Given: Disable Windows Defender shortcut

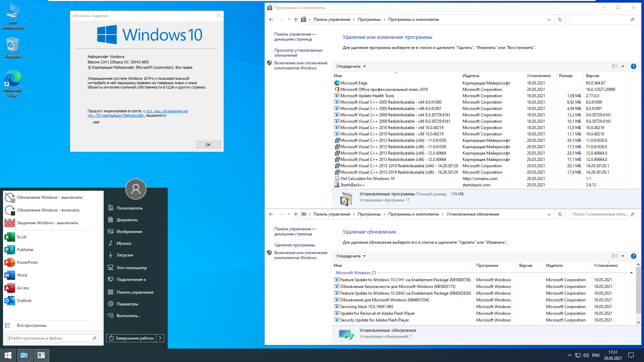Looking at the screenshot, I should pos(47,223).
